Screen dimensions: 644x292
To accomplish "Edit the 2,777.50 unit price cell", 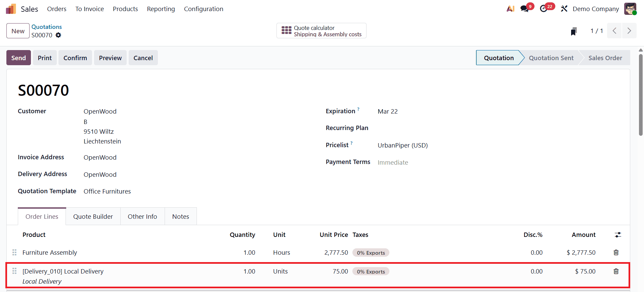I will coord(336,252).
